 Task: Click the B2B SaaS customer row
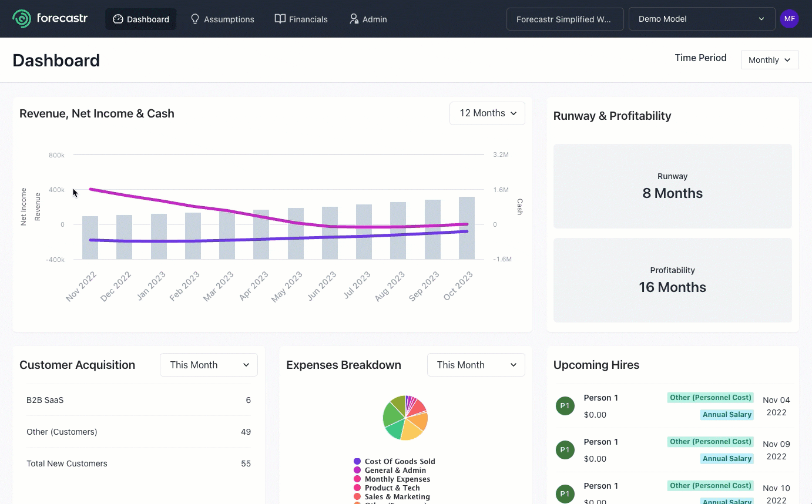139,400
